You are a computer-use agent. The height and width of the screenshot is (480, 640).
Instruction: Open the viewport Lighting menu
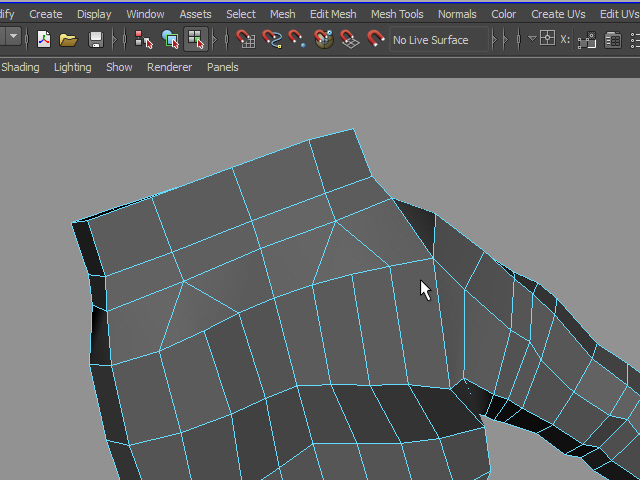(x=73, y=67)
